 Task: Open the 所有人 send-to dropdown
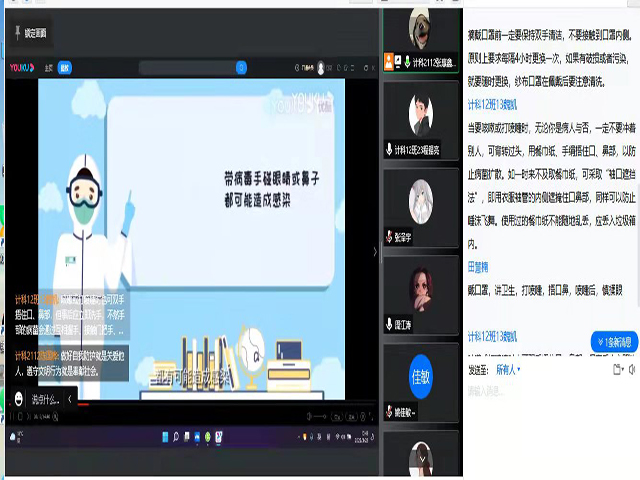click(508, 370)
